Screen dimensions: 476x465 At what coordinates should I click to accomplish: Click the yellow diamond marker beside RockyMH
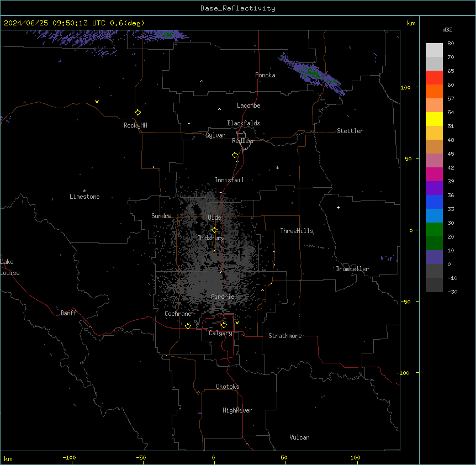[137, 113]
